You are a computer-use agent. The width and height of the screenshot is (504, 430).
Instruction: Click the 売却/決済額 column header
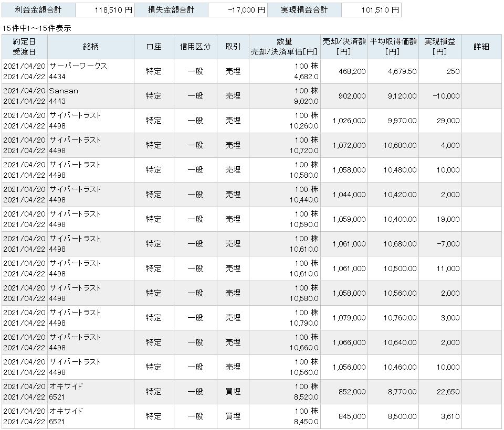344,47
